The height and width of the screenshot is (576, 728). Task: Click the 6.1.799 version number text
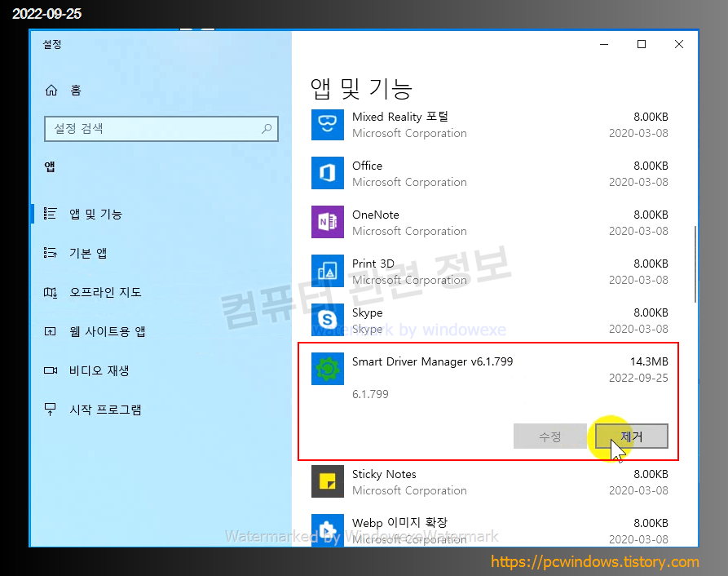tap(370, 394)
